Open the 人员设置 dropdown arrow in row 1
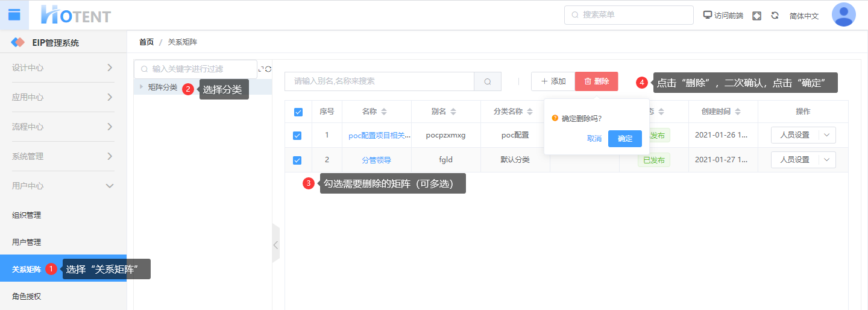868x310 pixels. click(x=826, y=135)
